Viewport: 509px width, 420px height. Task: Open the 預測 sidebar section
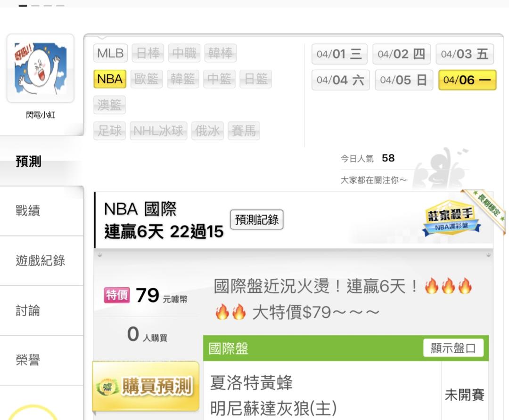tap(41, 161)
